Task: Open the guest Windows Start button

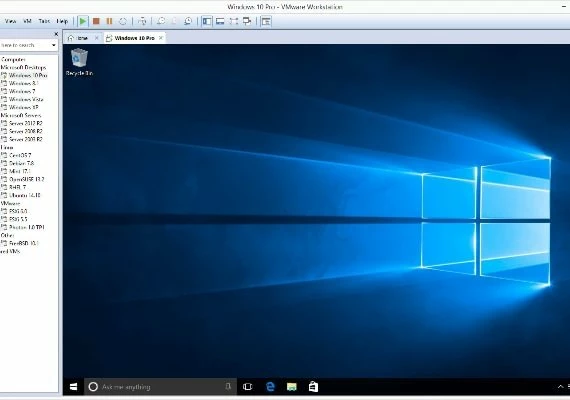Action: point(73,387)
